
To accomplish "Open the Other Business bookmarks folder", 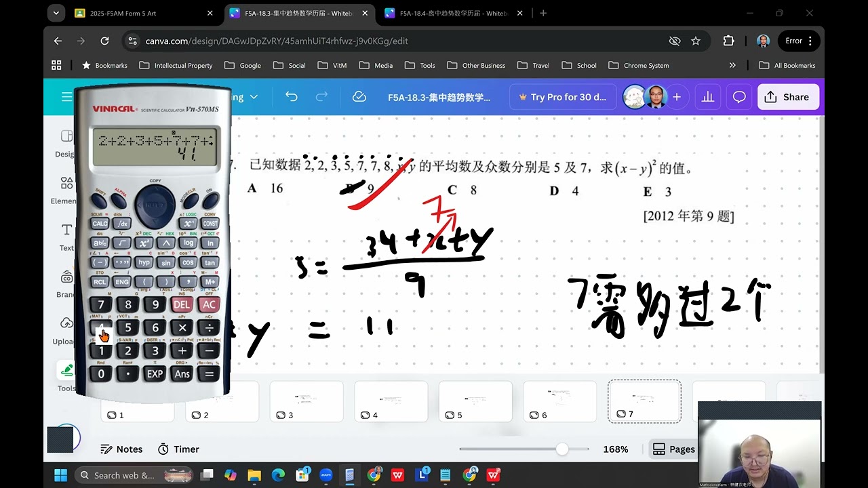I will click(476, 65).
